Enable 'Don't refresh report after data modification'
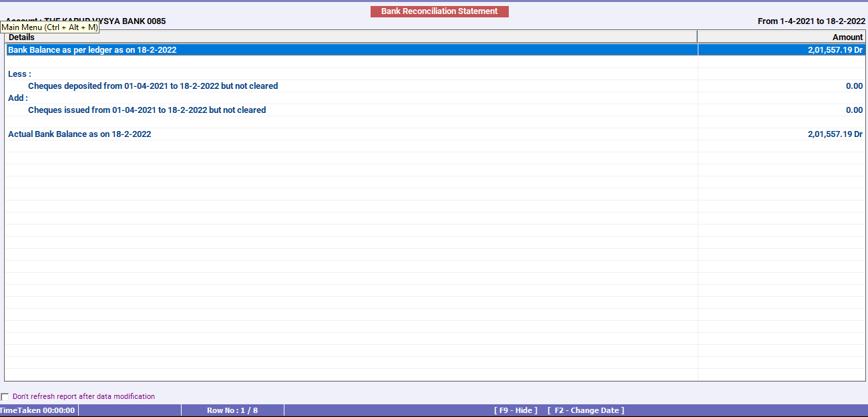 [5, 396]
